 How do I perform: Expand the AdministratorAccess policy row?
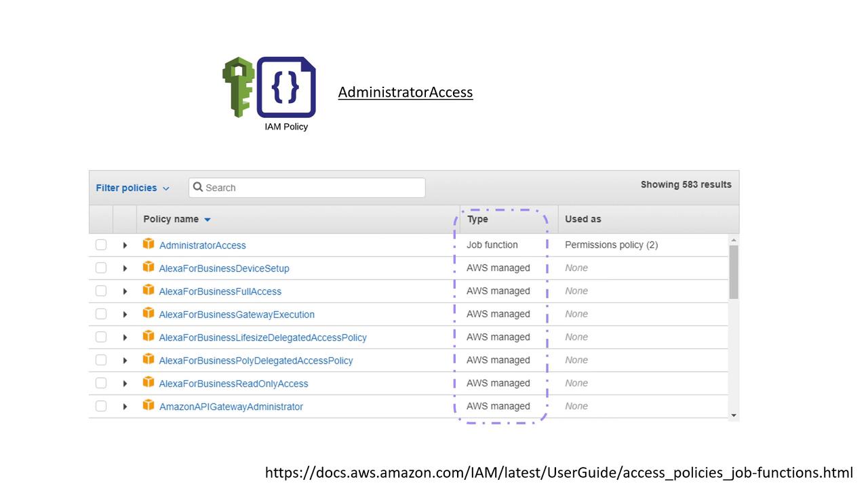point(125,245)
